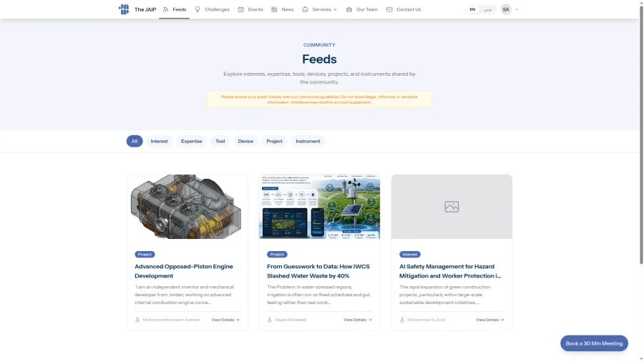
Task: Click the Events calendar icon
Action: click(240, 9)
